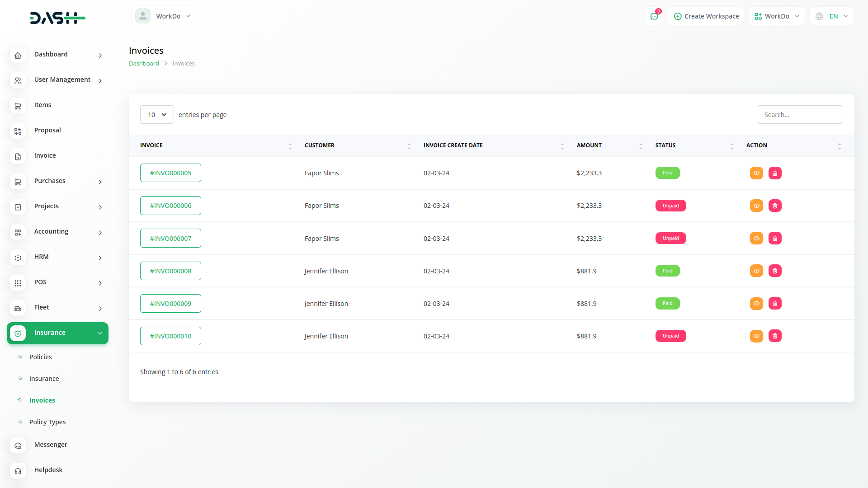
Task: Click the chat messages icon in header
Action: [654, 16]
